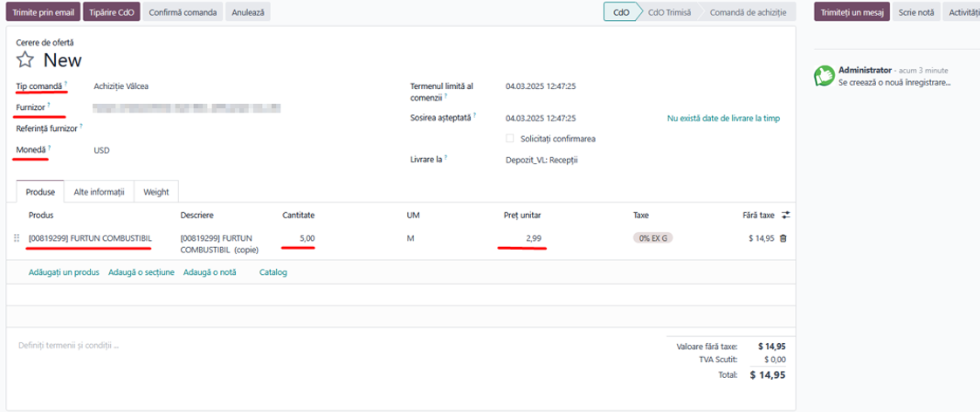
Task: Show help tooltip for Livrare la
Action: tap(446, 157)
